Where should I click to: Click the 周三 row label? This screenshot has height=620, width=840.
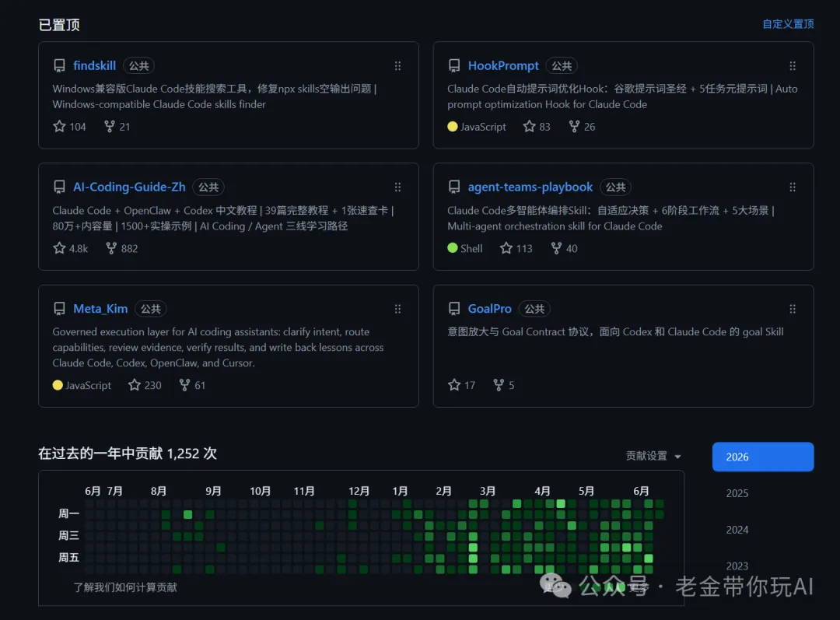click(68, 535)
